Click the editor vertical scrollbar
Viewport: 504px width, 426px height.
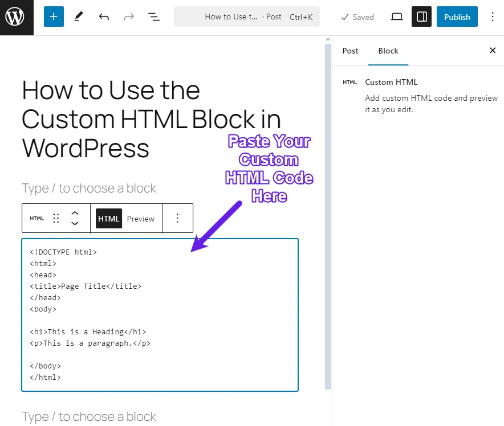coord(328,216)
